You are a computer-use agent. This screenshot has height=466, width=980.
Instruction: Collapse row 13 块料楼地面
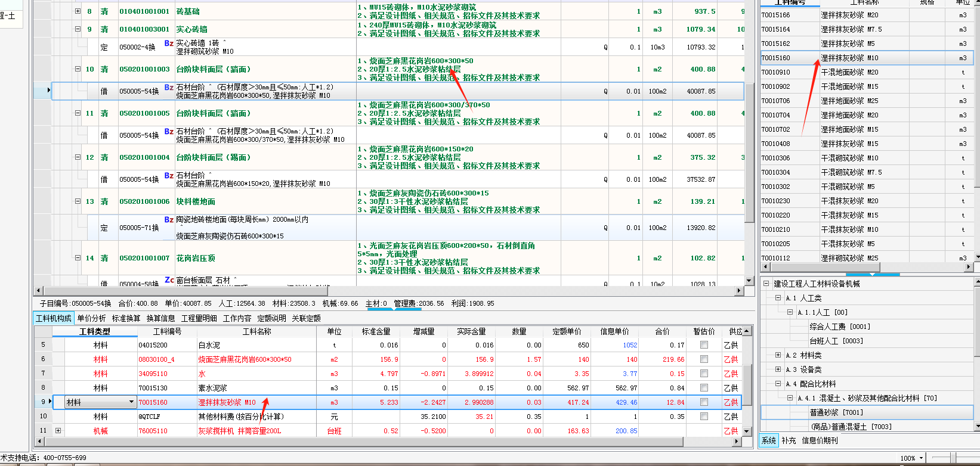(78, 201)
